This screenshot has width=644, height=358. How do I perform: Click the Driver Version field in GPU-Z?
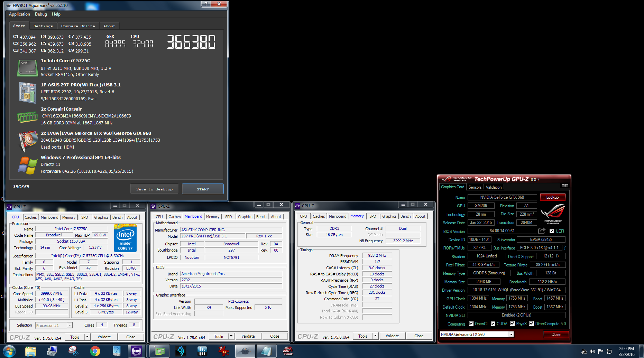[x=517, y=290]
